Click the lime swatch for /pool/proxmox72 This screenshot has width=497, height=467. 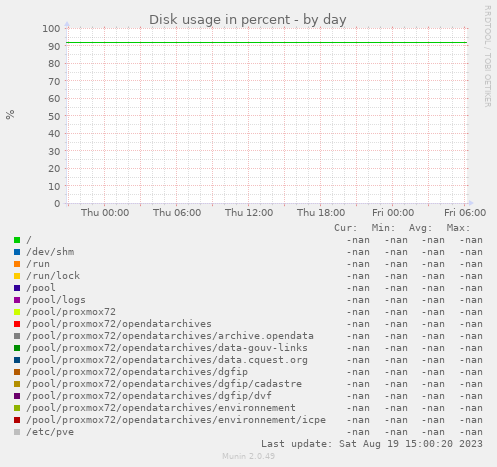click(x=17, y=312)
